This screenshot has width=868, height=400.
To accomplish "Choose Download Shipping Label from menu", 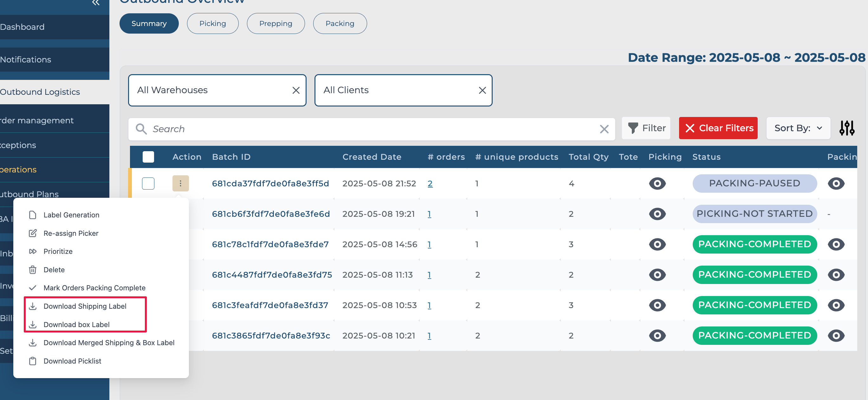I will pos(85,306).
